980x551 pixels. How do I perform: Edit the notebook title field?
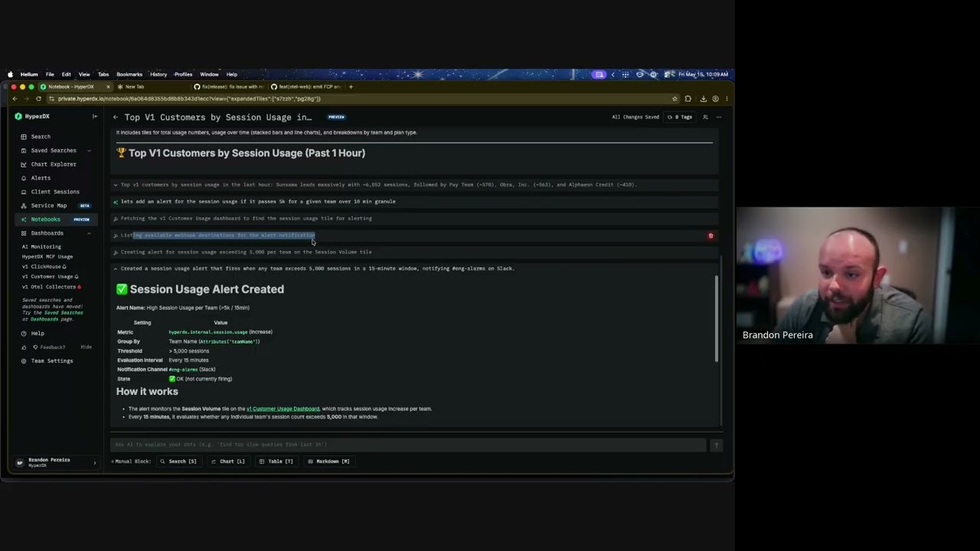coord(218,117)
